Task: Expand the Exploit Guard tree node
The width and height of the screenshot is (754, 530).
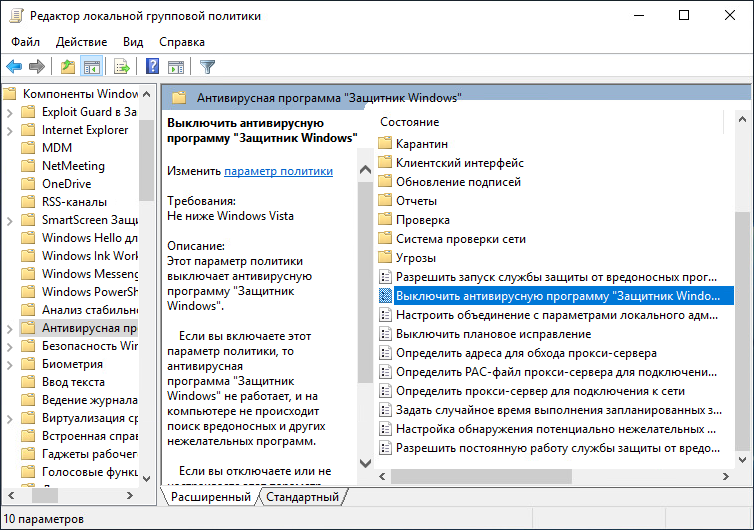Action: tap(9, 112)
